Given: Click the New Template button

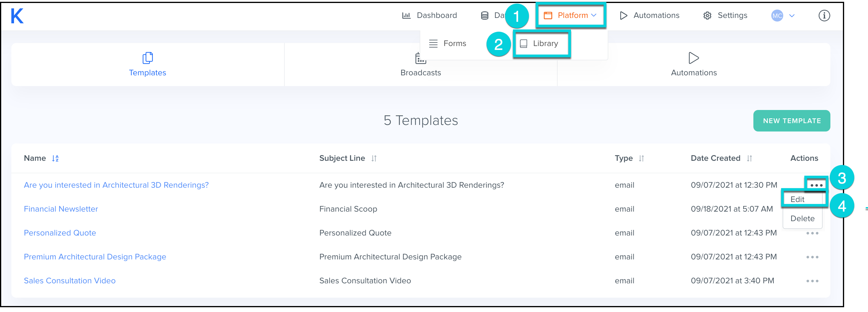Looking at the screenshot, I should [x=791, y=121].
